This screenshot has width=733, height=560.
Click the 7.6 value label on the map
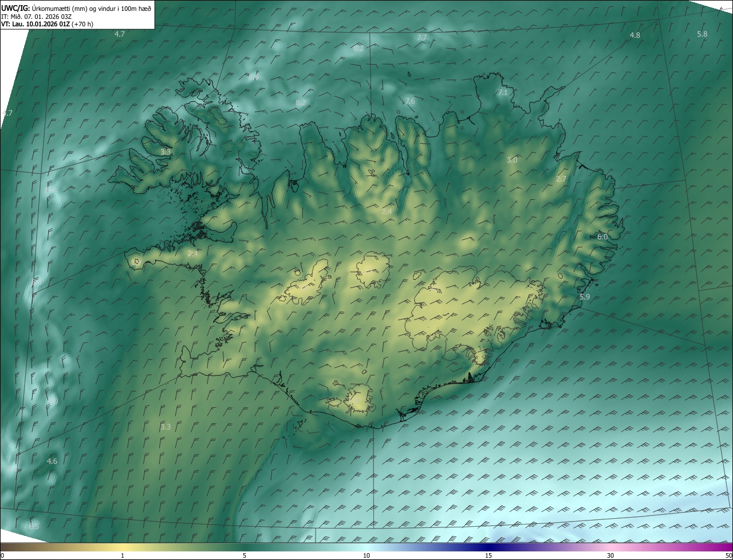(x=410, y=101)
